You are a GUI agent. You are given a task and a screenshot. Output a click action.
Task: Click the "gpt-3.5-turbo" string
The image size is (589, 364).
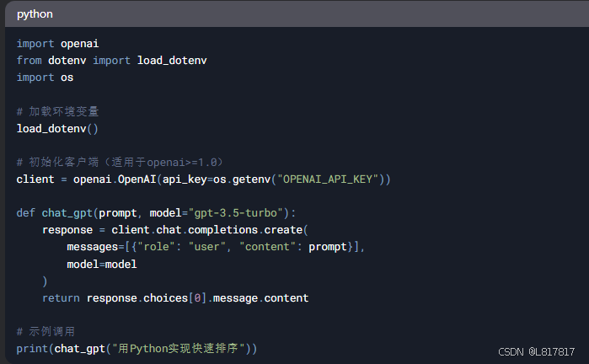point(236,213)
